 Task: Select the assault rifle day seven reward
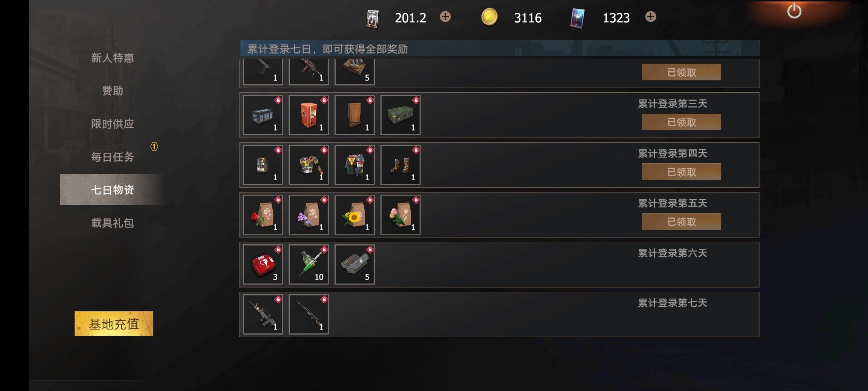263,315
